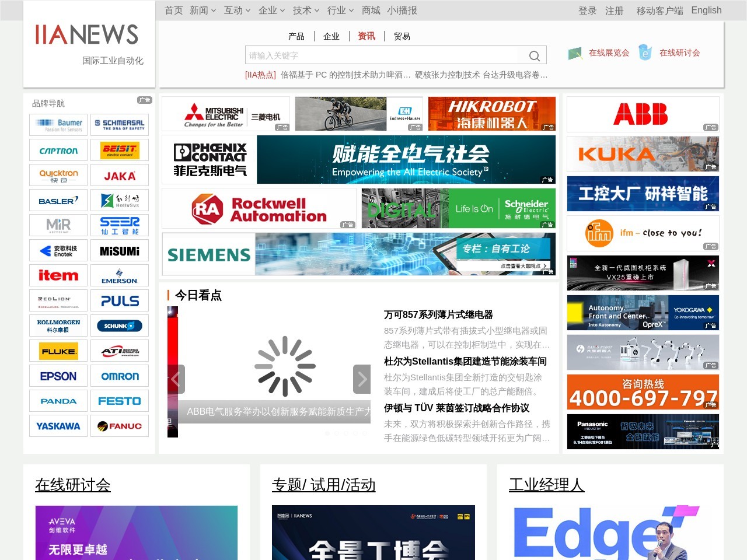Expand the 技术 dropdown menu
747x560 pixels.
(306, 10)
